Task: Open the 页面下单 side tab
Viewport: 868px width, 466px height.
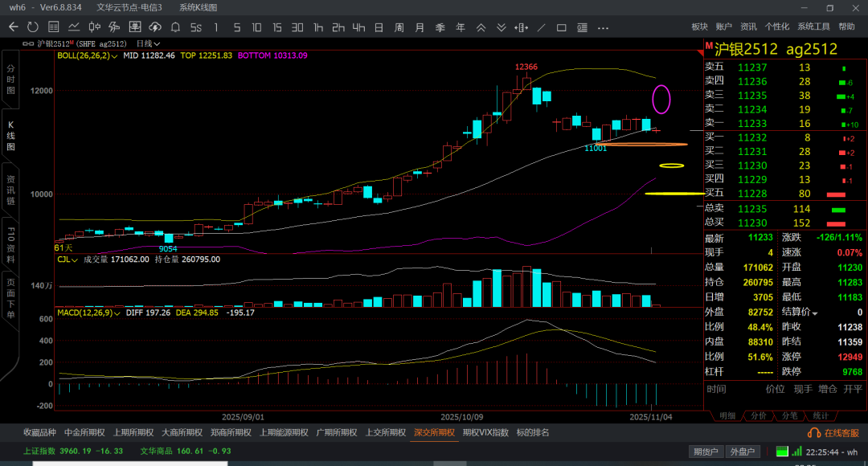Action: coord(10,299)
